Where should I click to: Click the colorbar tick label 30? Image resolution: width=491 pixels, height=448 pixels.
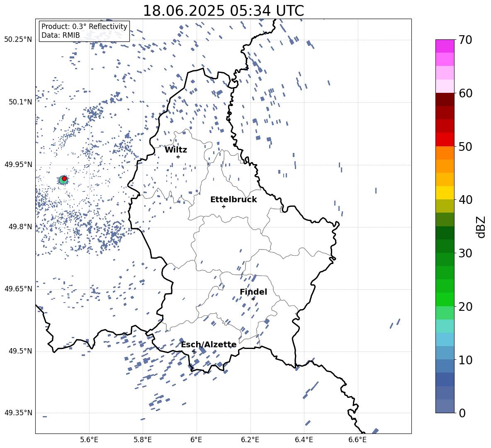[x=466, y=253]
